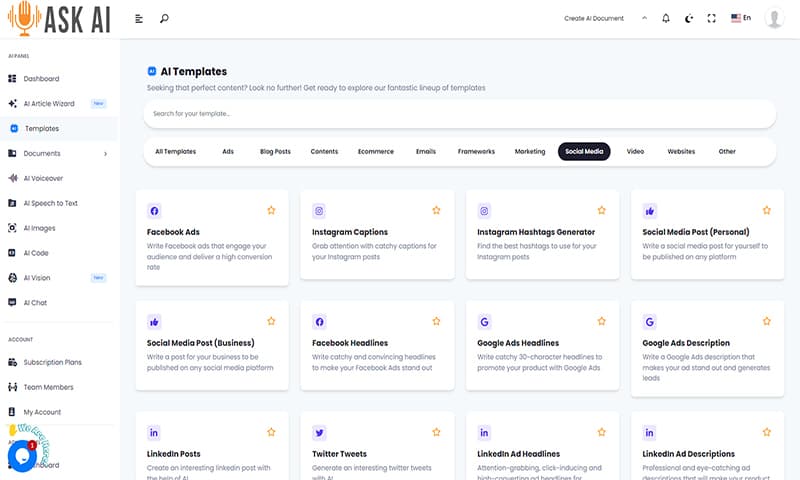This screenshot has width=800, height=480.
Task: Click the My Account icon
Action: click(12, 412)
